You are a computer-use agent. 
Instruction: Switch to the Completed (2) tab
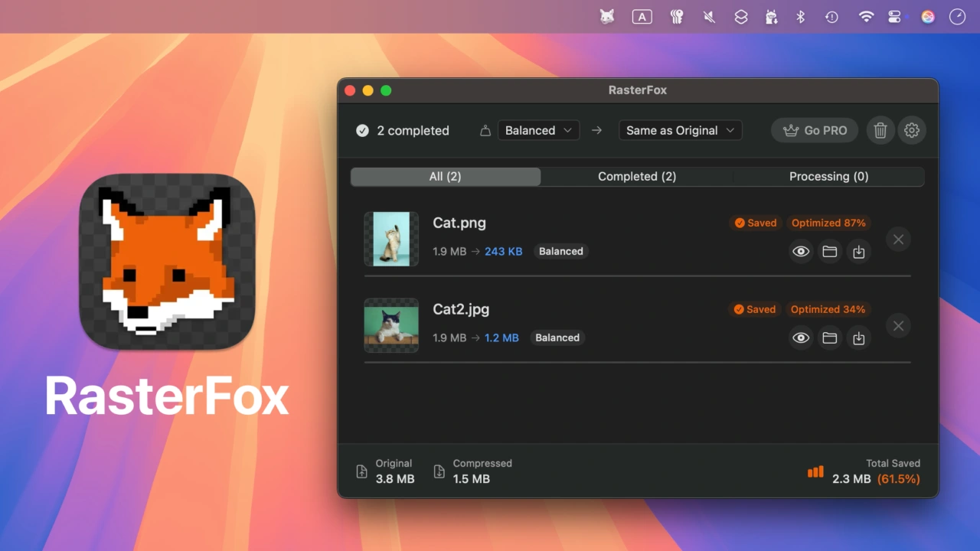pyautogui.click(x=636, y=177)
